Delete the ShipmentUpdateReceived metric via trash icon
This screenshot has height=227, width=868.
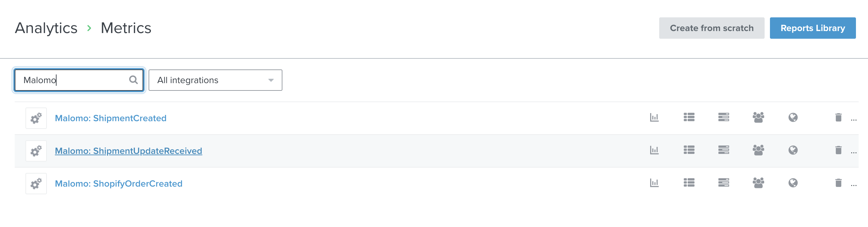[838, 150]
